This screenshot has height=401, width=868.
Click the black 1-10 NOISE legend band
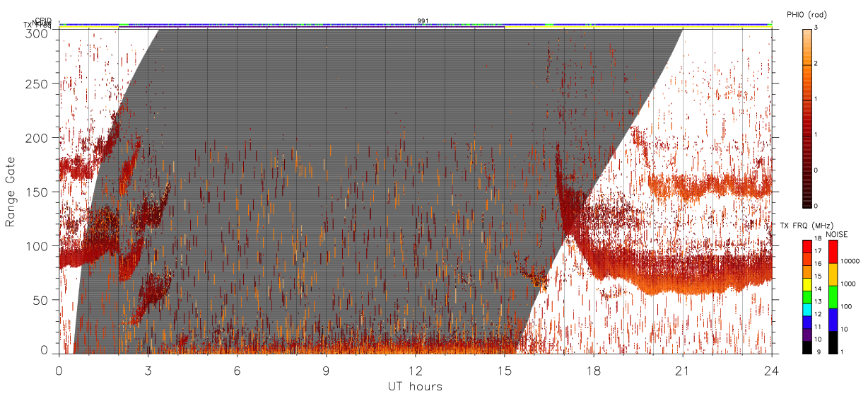[833, 342]
